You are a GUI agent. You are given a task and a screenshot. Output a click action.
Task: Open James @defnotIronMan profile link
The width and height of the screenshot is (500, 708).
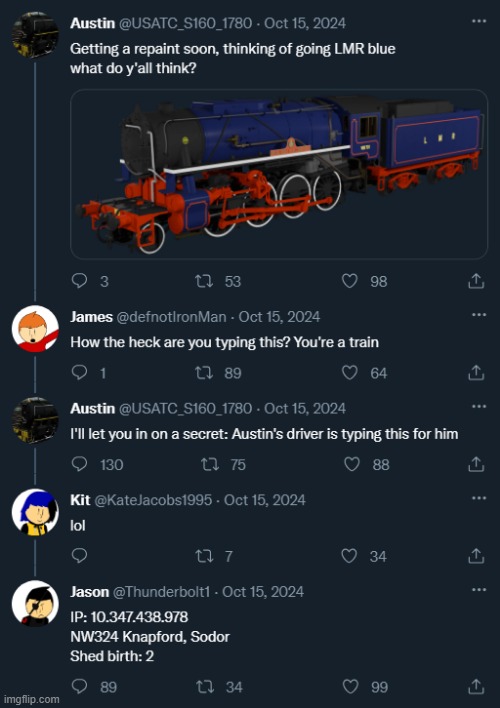(171, 317)
